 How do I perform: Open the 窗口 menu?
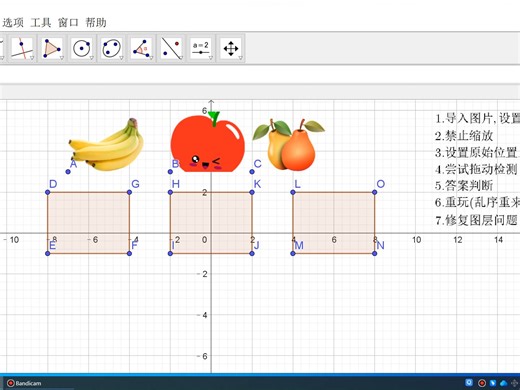[68, 23]
